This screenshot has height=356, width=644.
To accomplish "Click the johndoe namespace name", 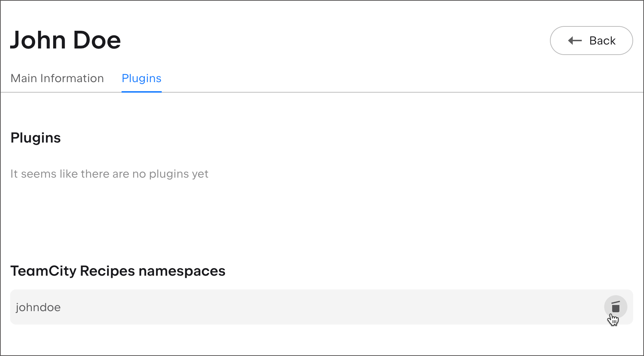I will [x=38, y=307].
